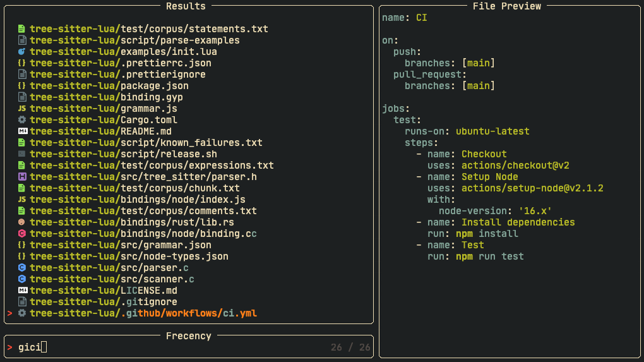Click the JS icon beside grammar.js
The height and width of the screenshot is (362, 644).
point(21,109)
